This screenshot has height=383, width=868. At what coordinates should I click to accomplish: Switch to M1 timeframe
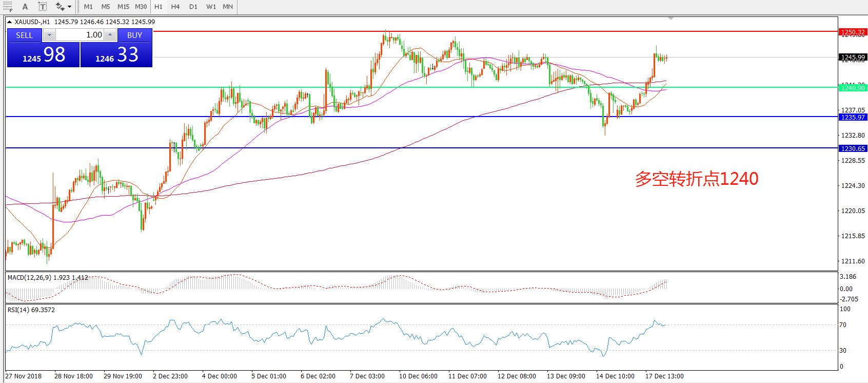coord(88,7)
